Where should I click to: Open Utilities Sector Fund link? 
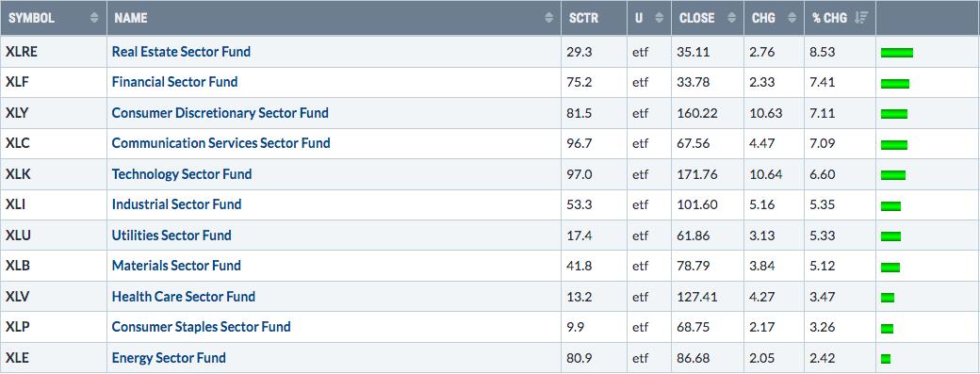(171, 236)
